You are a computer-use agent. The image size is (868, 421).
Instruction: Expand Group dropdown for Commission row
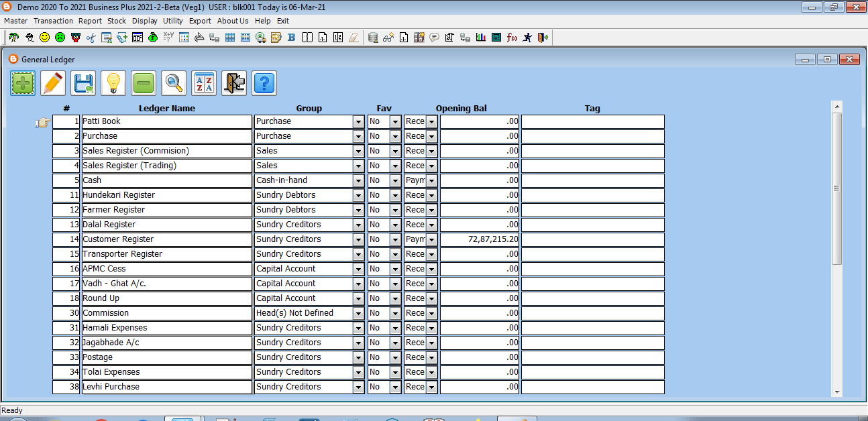[x=359, y=314]
